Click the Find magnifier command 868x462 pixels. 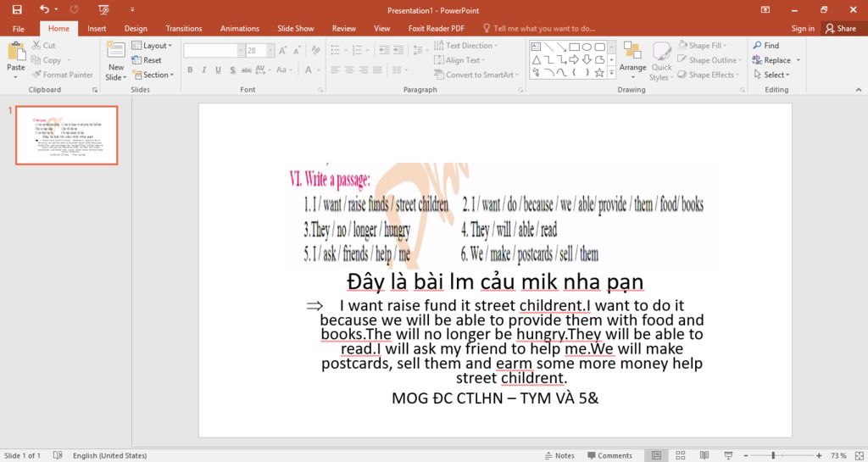click(x=765, y=46)
